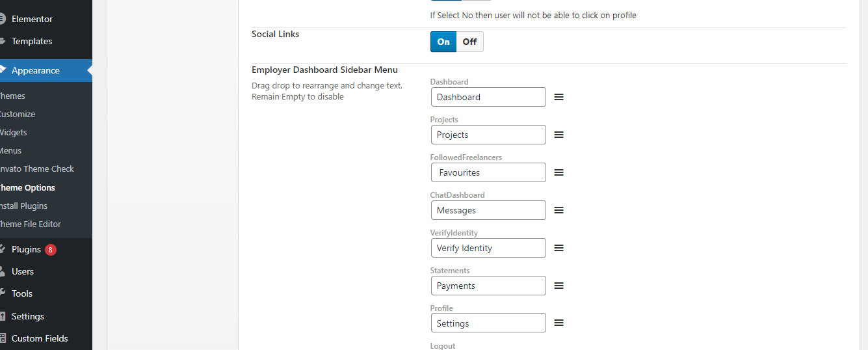Image resolution: width=868 pixels, height=350 pixels.
Task: Open Custom Fields in the sidebar
Action: (x=40, y=338)
